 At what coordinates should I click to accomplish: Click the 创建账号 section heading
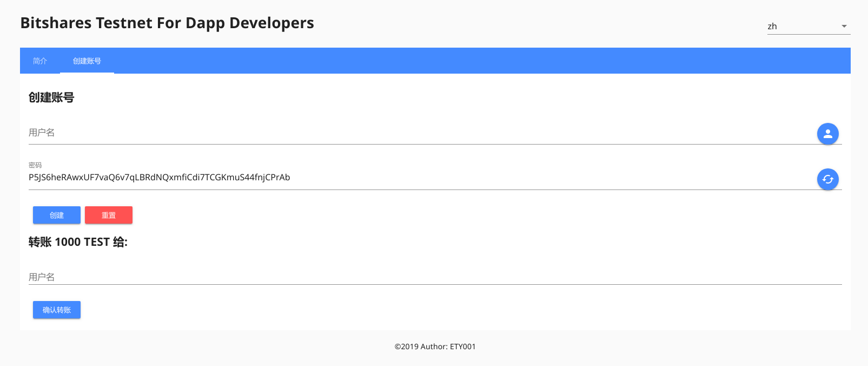coord(51,97)
